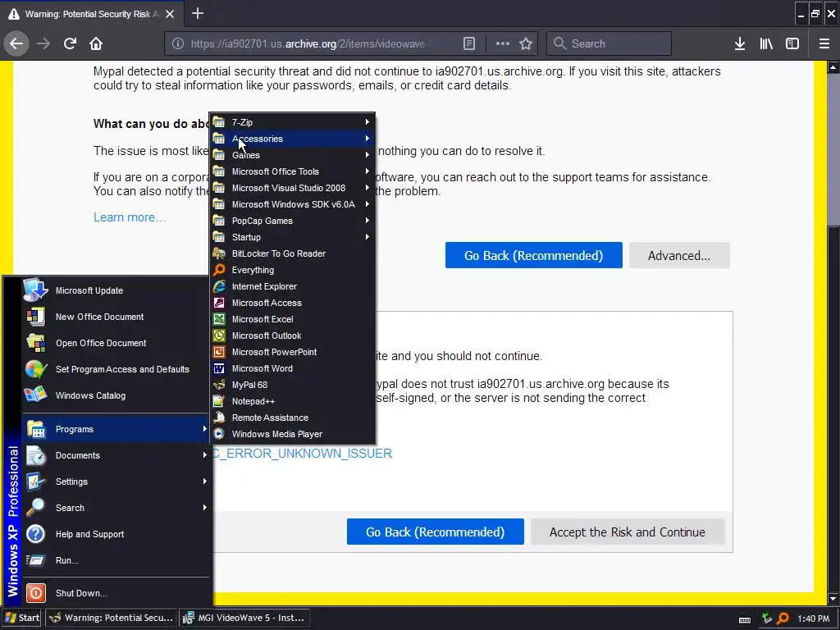
Task: Launch Windows Media Player from Programs menu
Action: (293, 434)
